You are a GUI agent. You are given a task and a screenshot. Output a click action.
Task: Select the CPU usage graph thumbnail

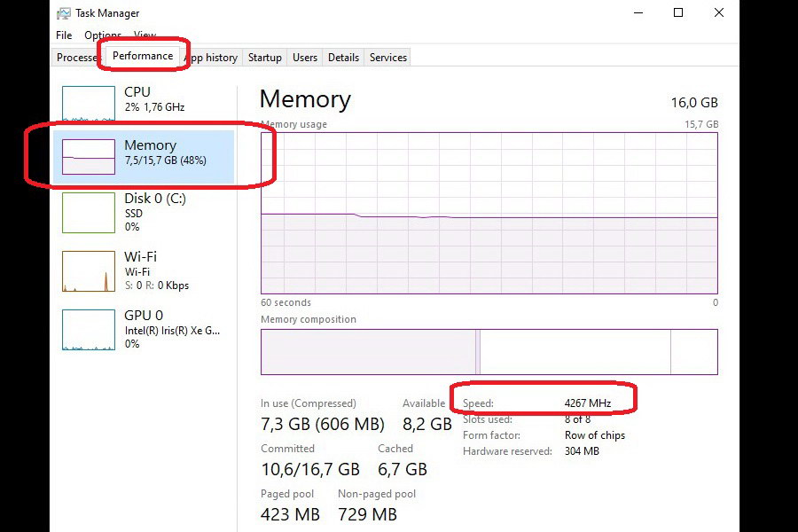point(89,104)
